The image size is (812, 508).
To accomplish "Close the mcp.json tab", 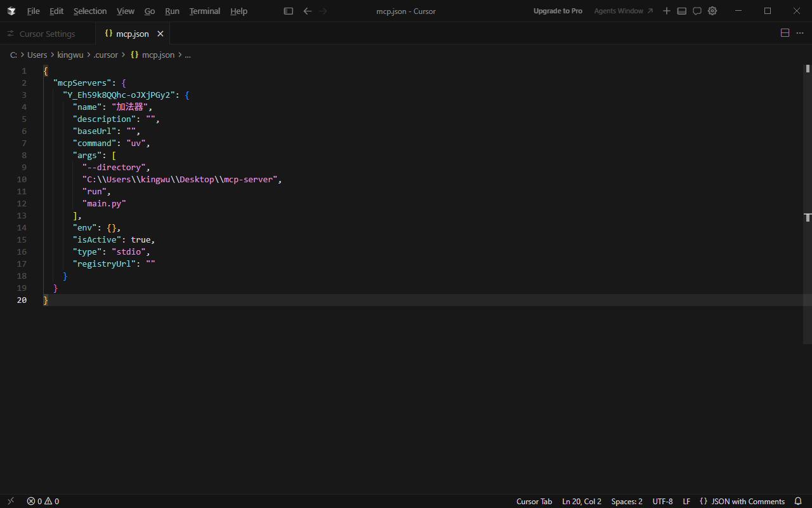I will pyautogui.click(x=160, y=34).
